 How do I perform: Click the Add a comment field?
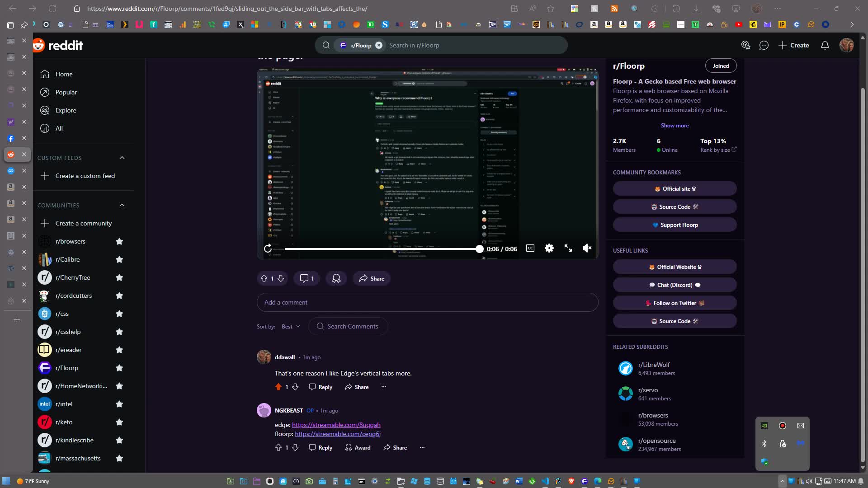tap(427, 302)
